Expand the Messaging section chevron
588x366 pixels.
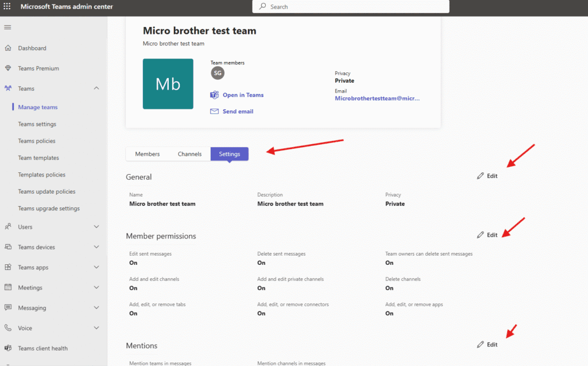point(96,308)
